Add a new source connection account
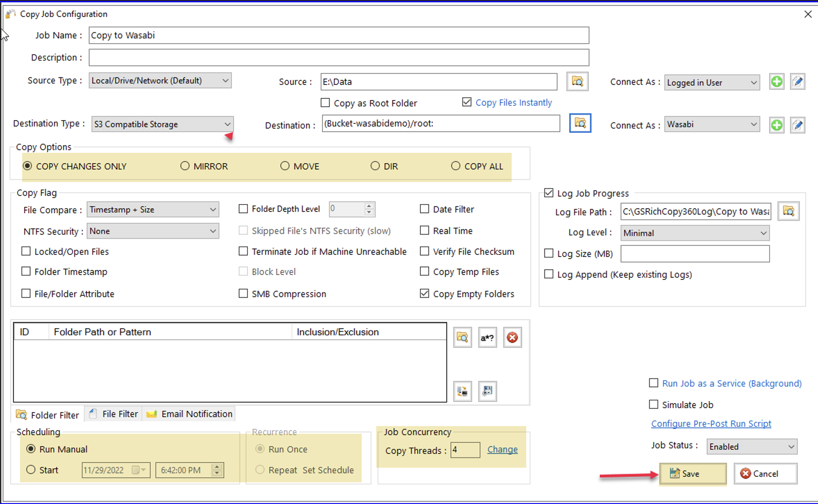This screenshot has width=818, height=504. (777, 82)
